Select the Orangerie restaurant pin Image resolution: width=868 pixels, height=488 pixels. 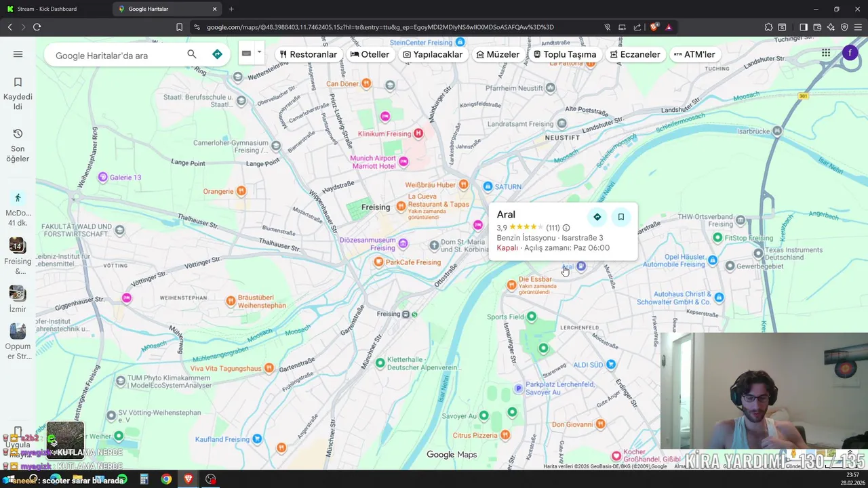click(241, 191)
